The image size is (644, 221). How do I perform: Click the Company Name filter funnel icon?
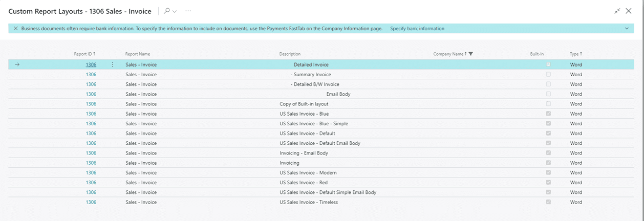pyautogui.click(x=470, y=54)
